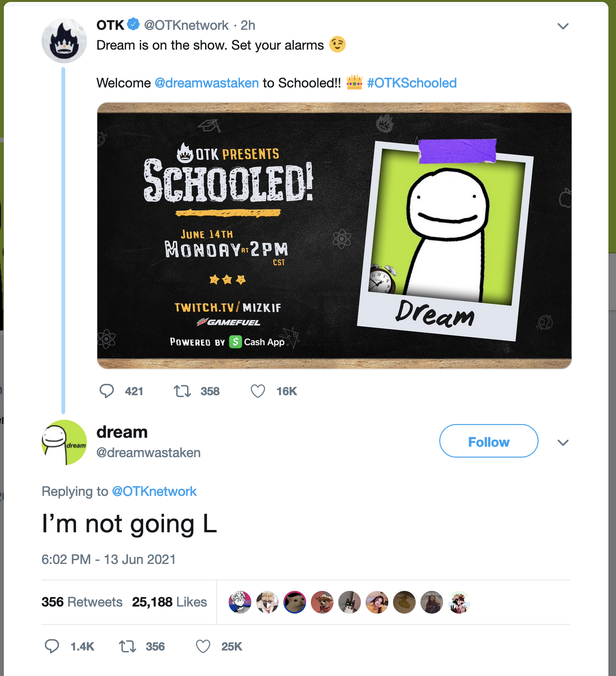Open the #OTKSchooled hashtag
This screenshot has width=616, height=676.
pyautogui.click(x=412, y=83)
